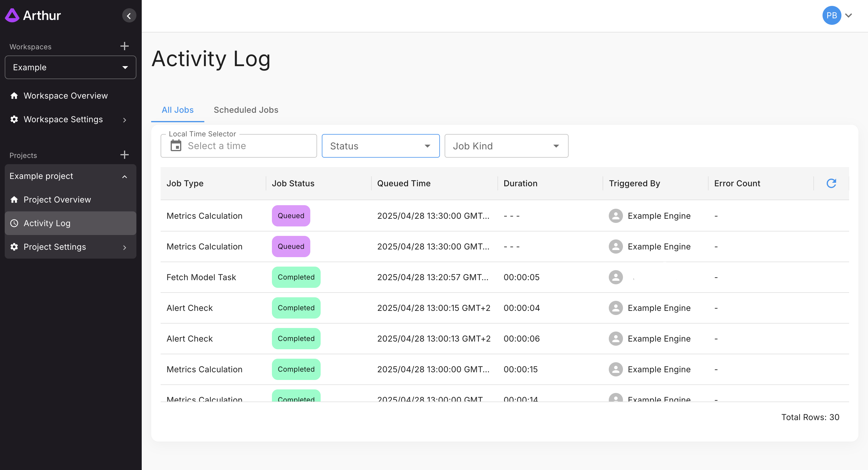Image resolution: width=868 pixels, height=470 pixels.
Task: Add a new workspace with plus icon
Action: 124,46
